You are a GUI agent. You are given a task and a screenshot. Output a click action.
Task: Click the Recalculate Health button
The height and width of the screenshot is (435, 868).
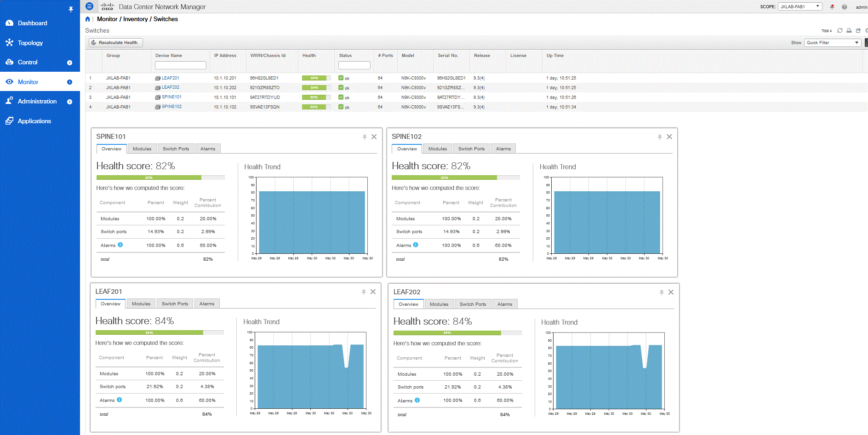116,43
